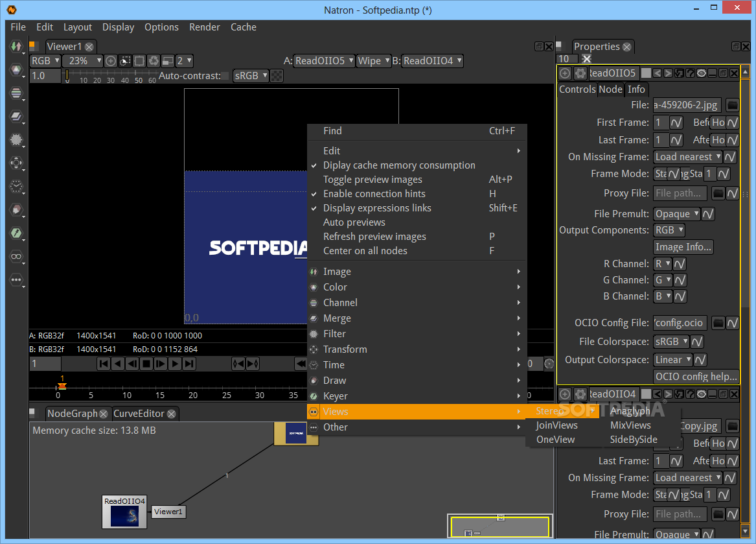Toggle ReadOIIO5 panel visibility eye icon
756x544 pixels.
pos(702,73)
